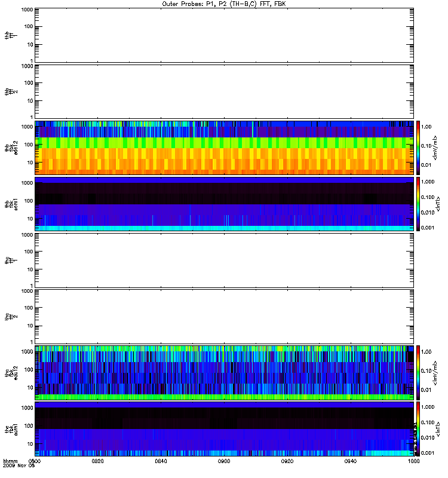This screenshot has width=448, height=478.
Task: Select the 'thc fff 1' y-axis label
Action: click(11, 261)
